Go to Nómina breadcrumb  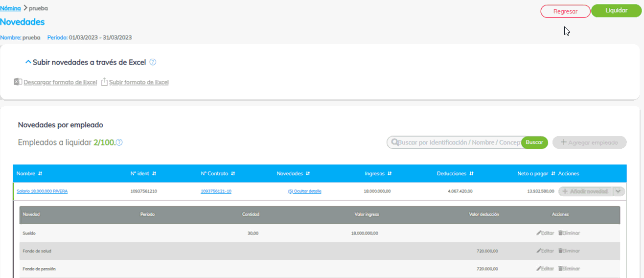coord(10,8)
